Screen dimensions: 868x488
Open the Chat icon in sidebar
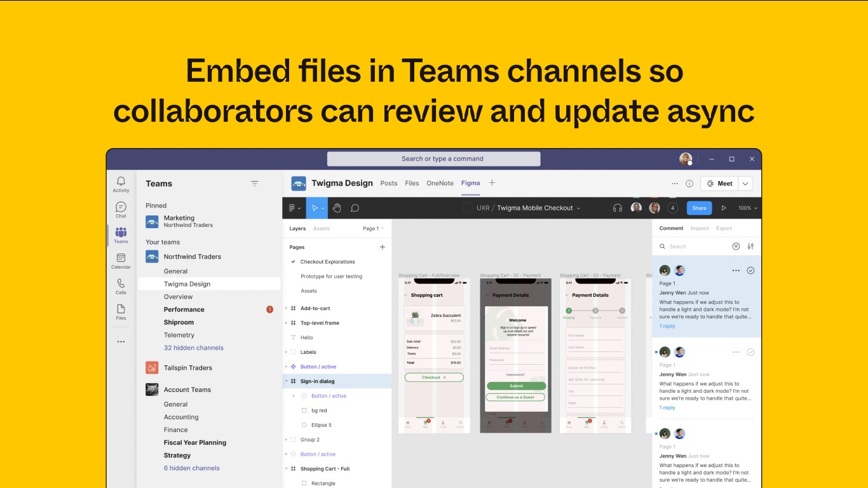[x=121, y=207]
